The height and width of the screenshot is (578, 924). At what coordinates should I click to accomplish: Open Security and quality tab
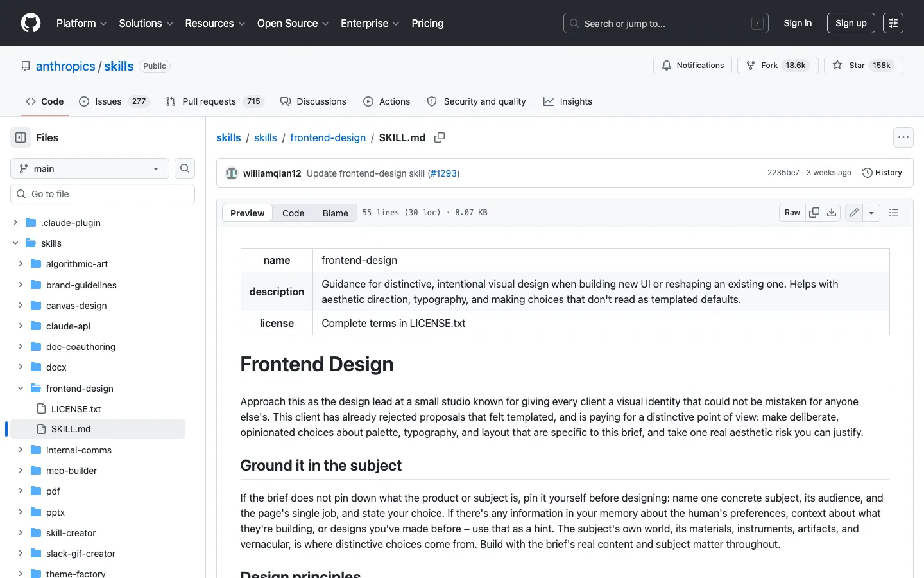pyautogui.click(x=476, y=101)
